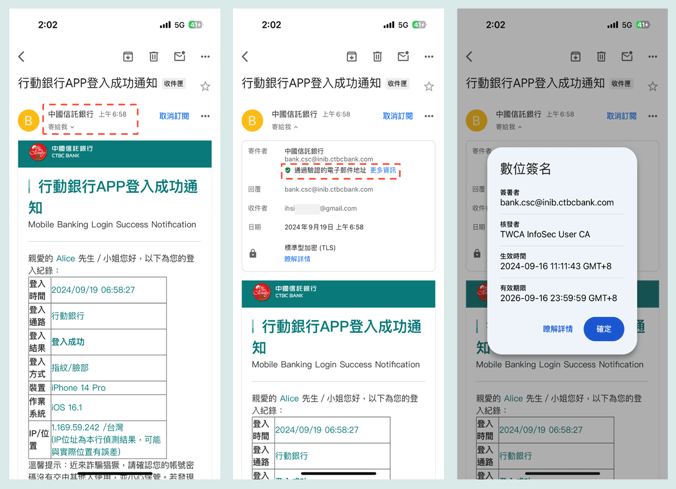Tap 取消訂閱 link in left phone screen
This screenshot has width=676, height=489.
point(174,116)
